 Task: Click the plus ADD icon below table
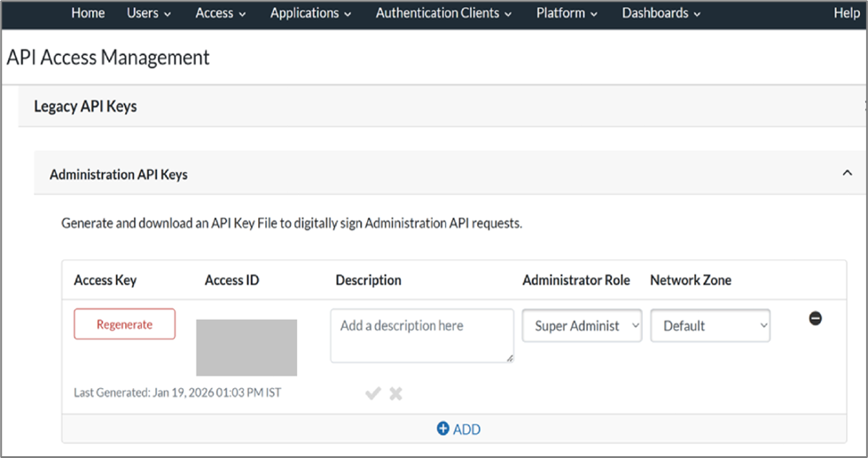point(443,429)
